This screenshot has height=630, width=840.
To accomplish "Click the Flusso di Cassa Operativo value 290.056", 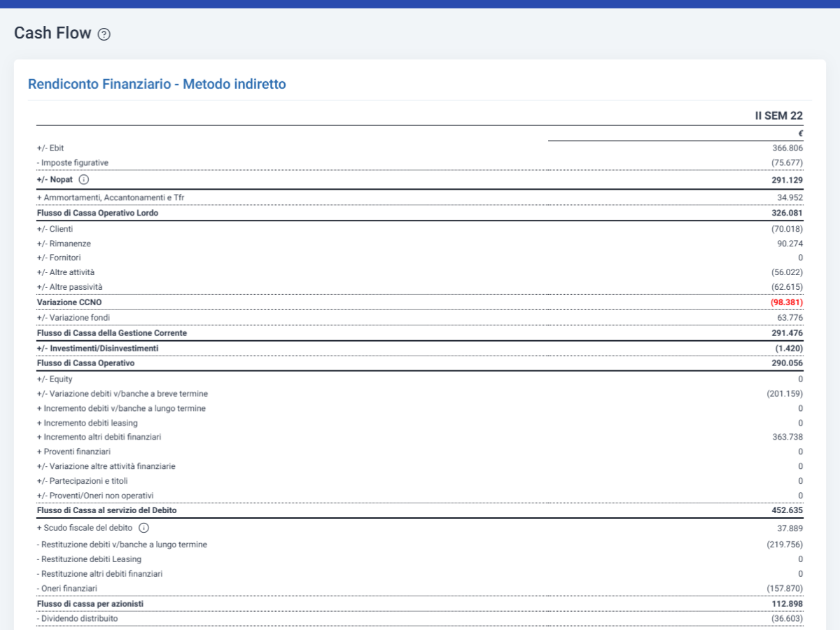I will [787, 363].
